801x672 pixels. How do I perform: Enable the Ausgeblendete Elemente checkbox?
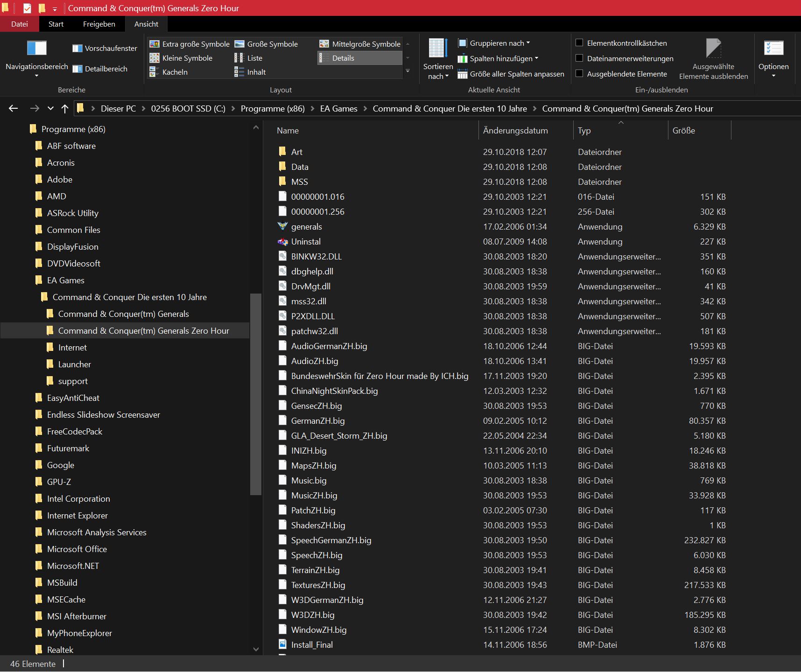579,74
